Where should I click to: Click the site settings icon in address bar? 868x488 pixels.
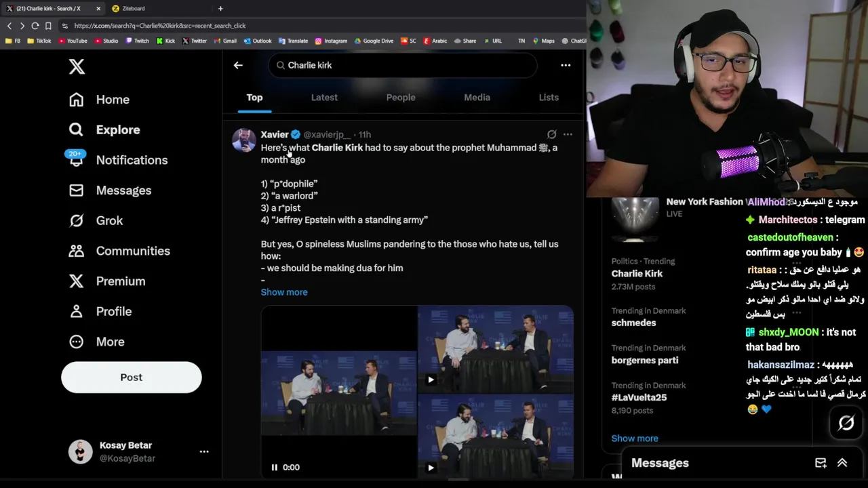64,26
